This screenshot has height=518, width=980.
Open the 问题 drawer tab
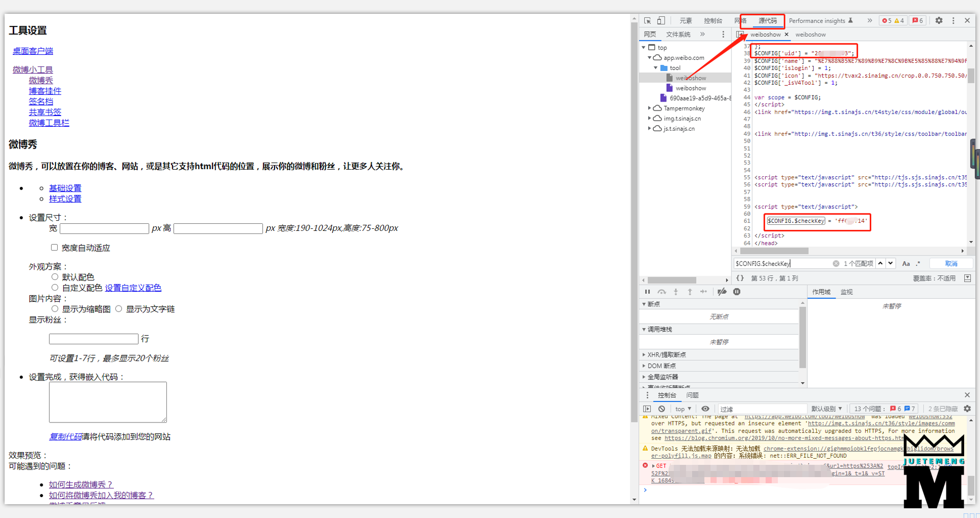(692, 395)
